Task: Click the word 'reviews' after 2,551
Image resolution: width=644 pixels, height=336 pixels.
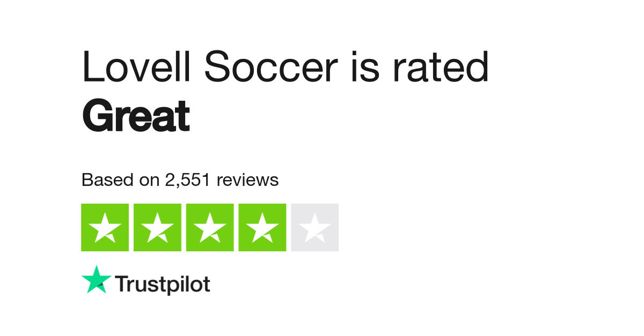Action: click(x=247, y=181)
